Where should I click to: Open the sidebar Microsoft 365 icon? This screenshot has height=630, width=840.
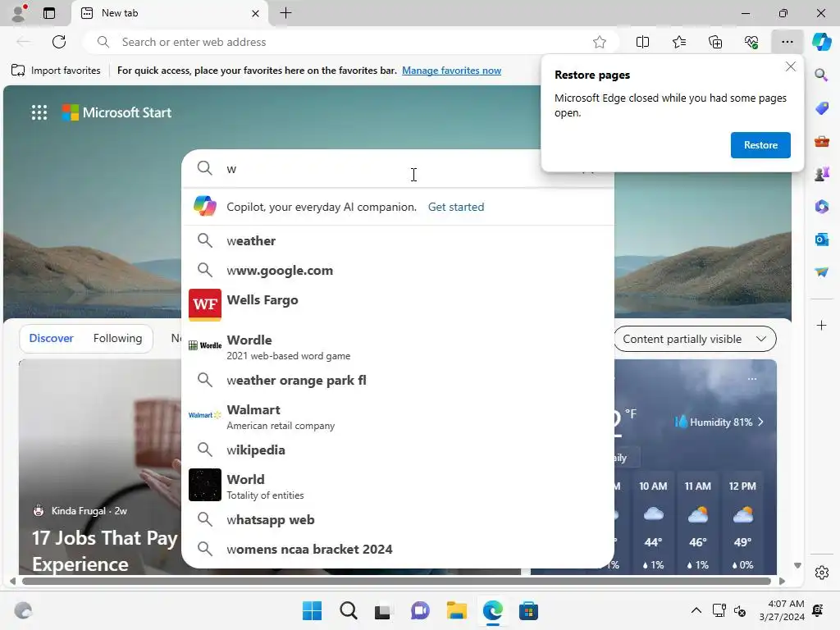[821, 206]
